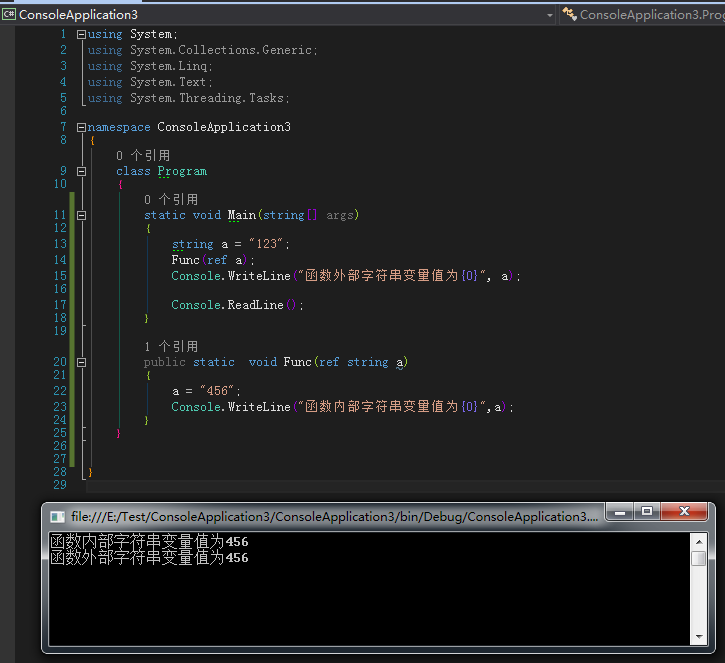Viewport: 725px width, 663px height.
Task: Click 'Program' class name in code
Action: [182, 172]
